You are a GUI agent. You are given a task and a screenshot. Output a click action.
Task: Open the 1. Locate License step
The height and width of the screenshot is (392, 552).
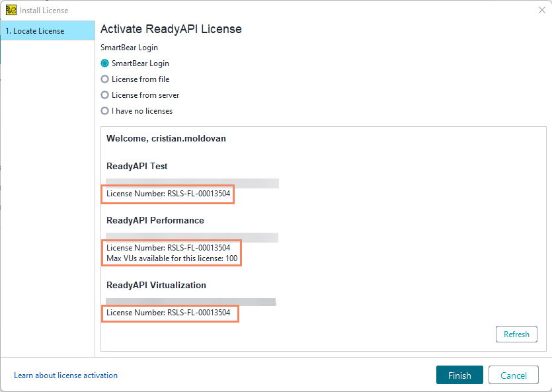coord(48,30)
